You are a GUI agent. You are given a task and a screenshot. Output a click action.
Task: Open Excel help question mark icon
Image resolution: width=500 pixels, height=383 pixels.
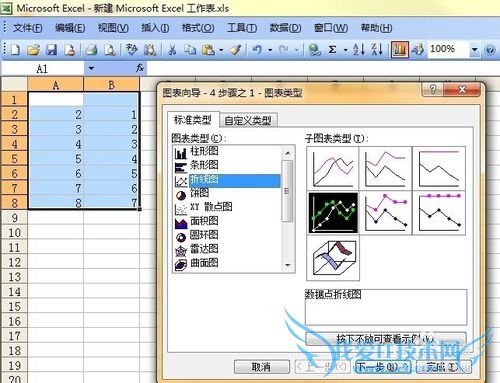tap(490, 50)
